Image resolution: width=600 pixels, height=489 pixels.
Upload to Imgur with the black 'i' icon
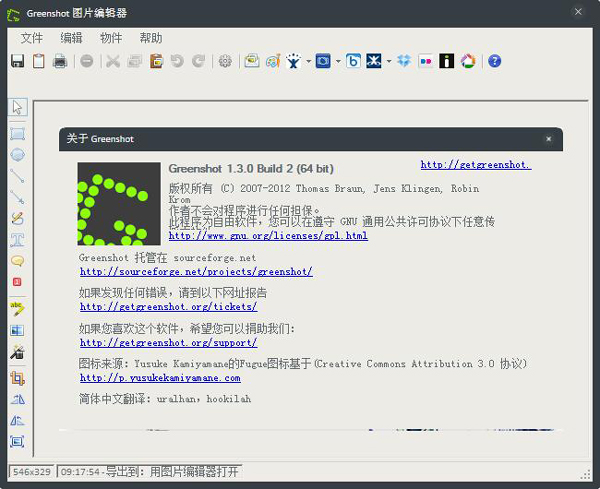(x=447, y=61)
